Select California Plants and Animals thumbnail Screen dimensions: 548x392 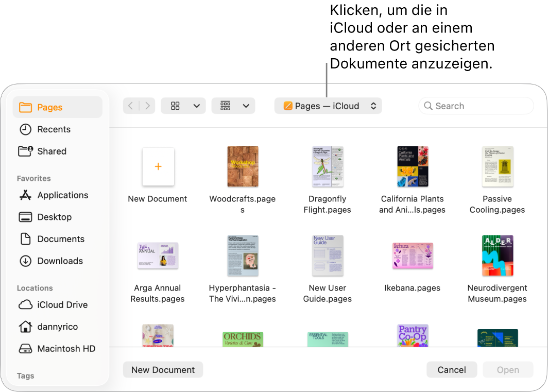point(413,166)
